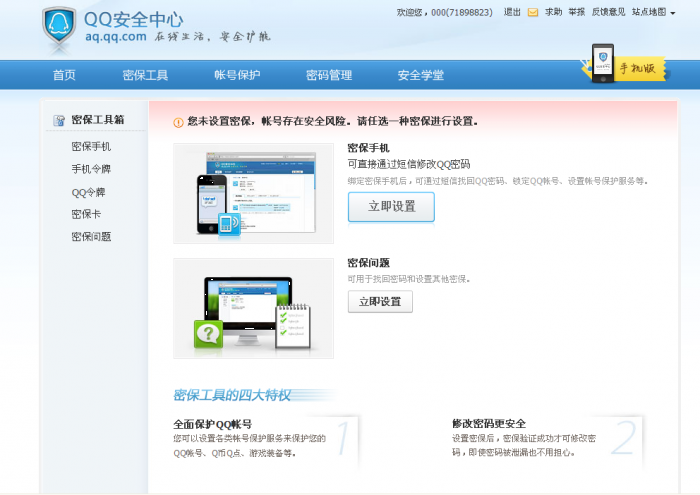Select 密保问题 in the sidebar
The height and width of the screenshot is (495, 700).
(91, 237)
